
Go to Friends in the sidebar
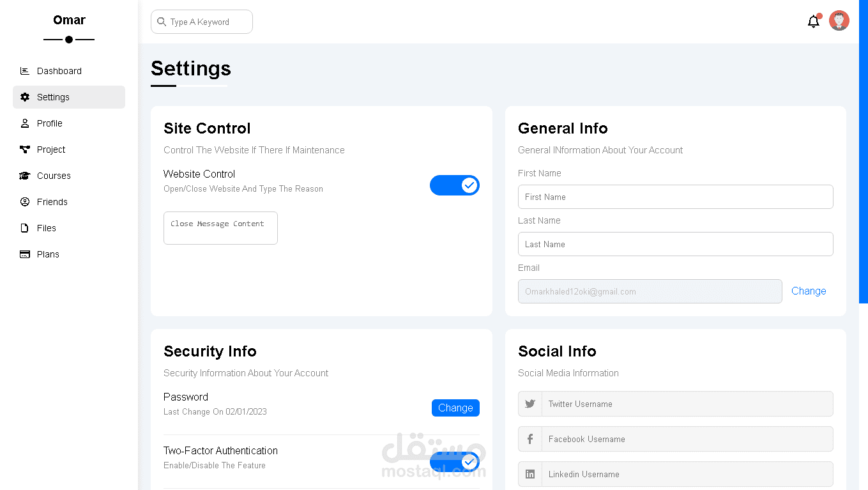click(52, 202)
